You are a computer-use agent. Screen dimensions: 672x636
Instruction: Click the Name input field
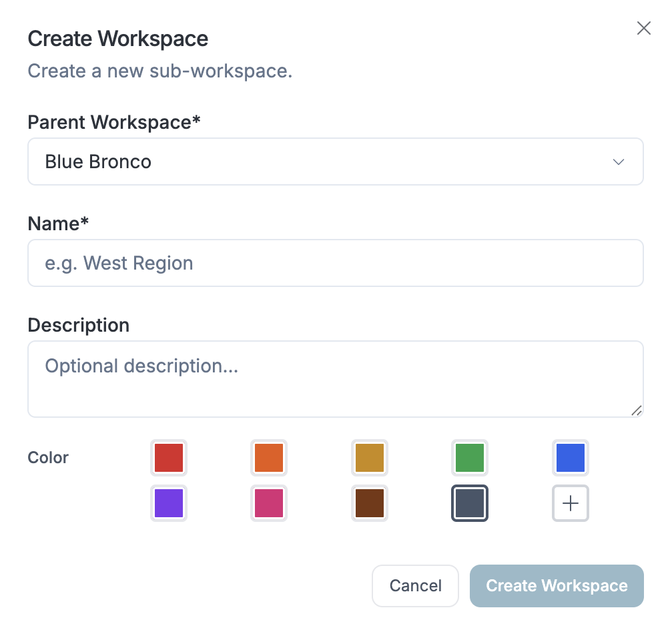pyautogui.click(x=336, y=263)
